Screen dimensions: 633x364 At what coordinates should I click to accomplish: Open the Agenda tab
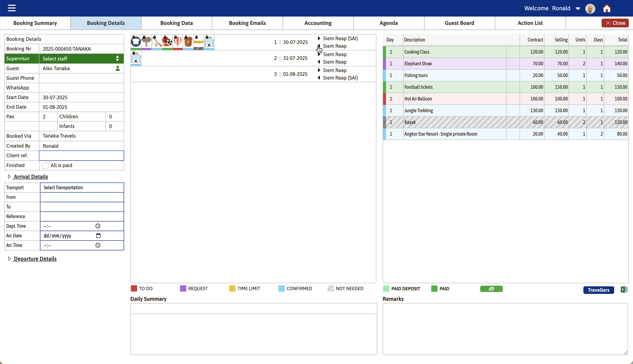coord(389,23)
